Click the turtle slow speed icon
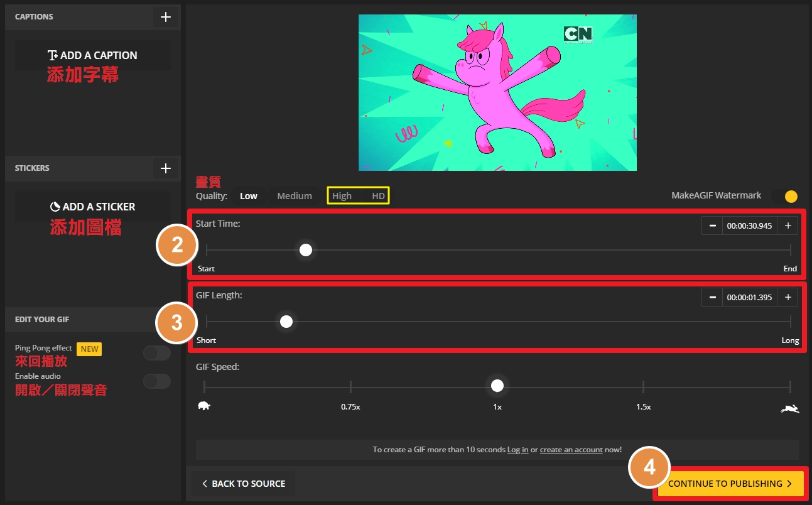The image size is (812, 505). click(x=204, y=406)
